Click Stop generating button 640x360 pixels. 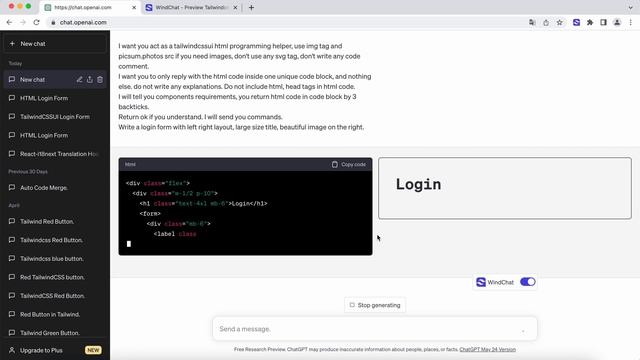(x=375, y=305)
